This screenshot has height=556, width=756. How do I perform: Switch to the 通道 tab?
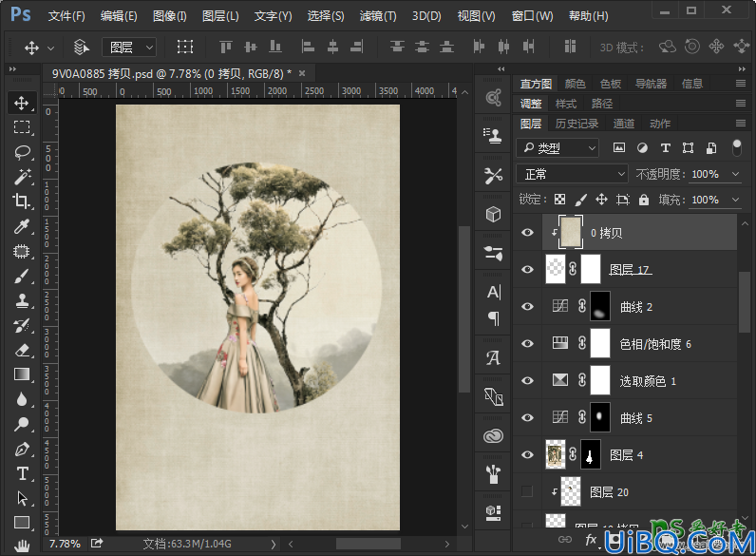pyautogui.click(x=623, y=124)
